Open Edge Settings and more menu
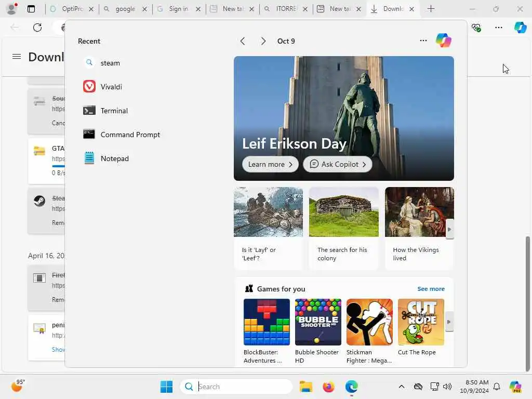Image resolution: width=532 pixels, height=399 pixels. point(498,27)
